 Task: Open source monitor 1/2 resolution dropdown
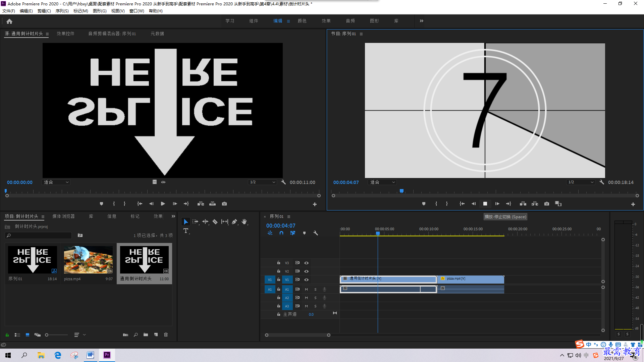[x=262, y=182]
